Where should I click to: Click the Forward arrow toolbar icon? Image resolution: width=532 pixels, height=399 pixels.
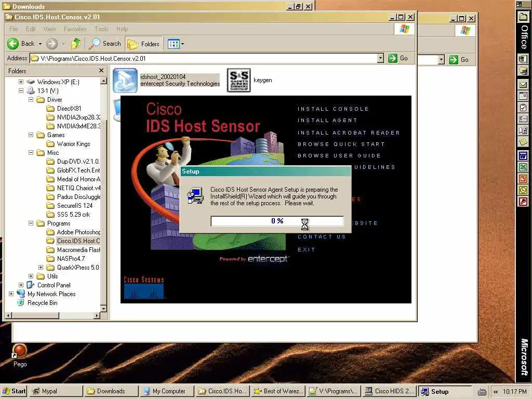52,44
